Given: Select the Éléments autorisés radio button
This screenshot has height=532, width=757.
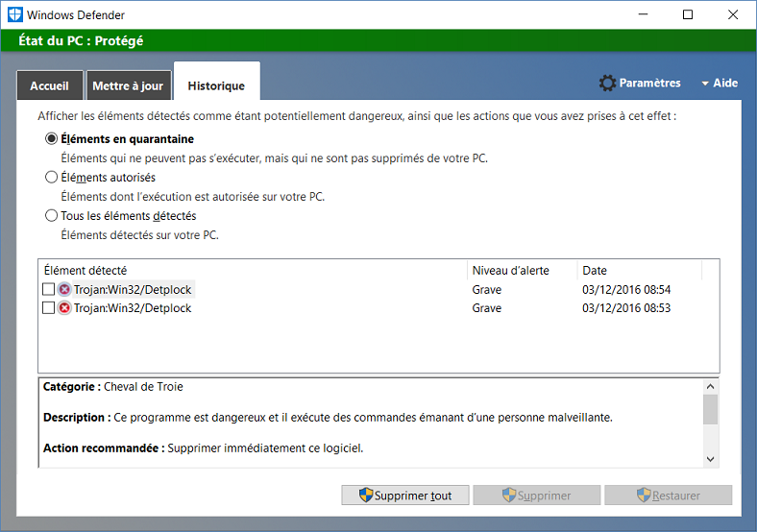Looking at the screenshot, I should [51, 177].
